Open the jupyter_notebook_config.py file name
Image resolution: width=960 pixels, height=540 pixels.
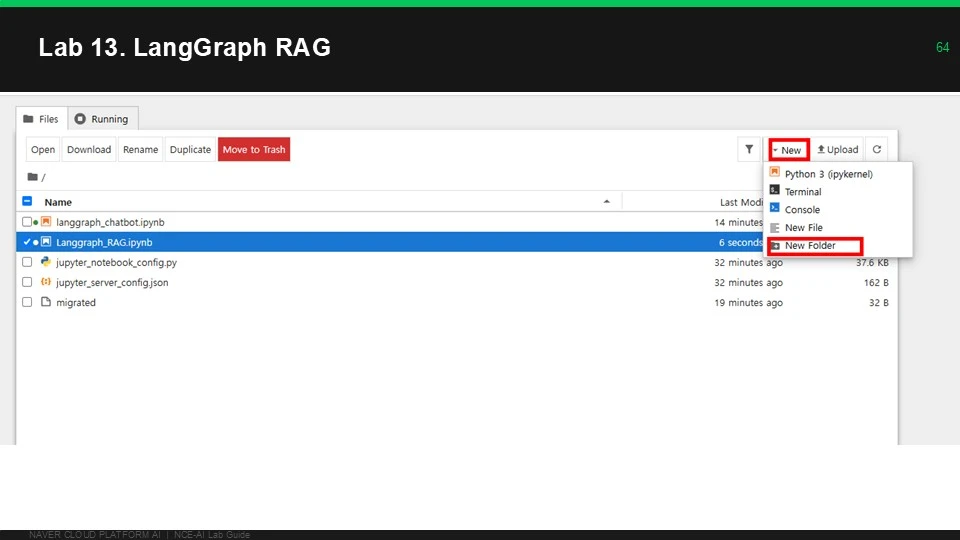point(116,262)
